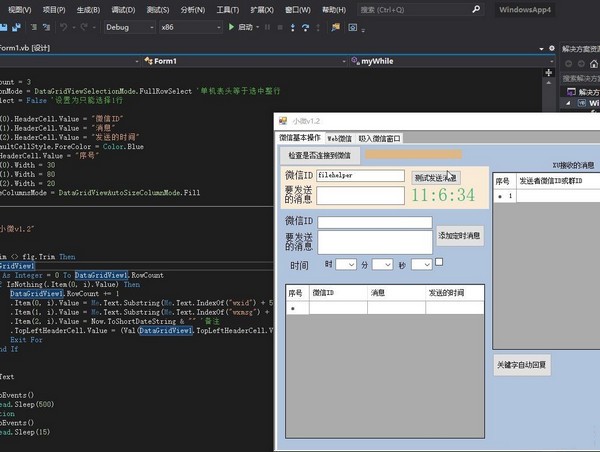This screenshot has height=452, width=600.
Task: Click the 添加定时消息 button
Action: click(x=459, y=236)
